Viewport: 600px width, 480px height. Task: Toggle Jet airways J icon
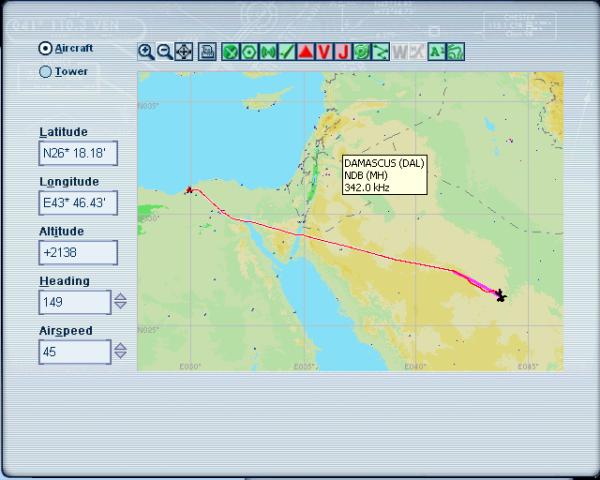pos(343,52)
